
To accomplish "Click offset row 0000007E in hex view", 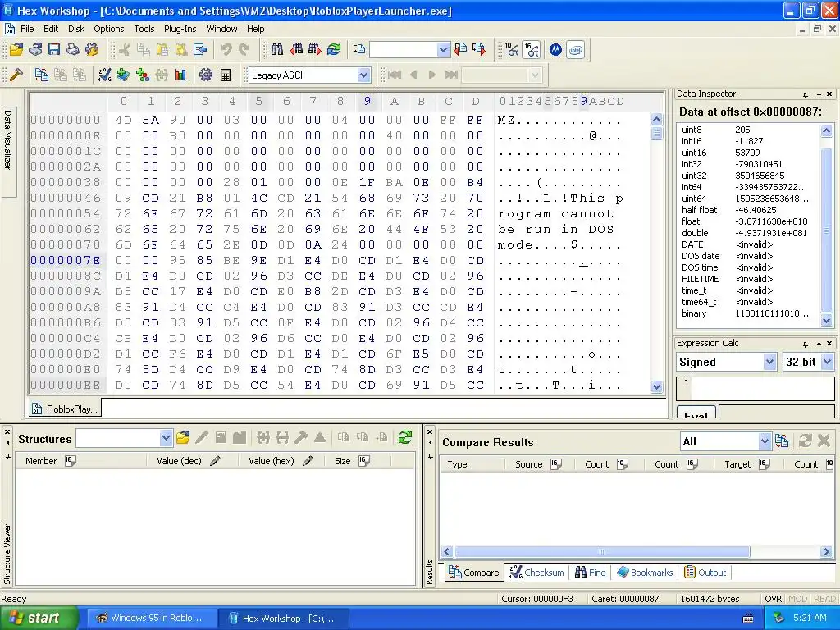I will pos(66,260).
